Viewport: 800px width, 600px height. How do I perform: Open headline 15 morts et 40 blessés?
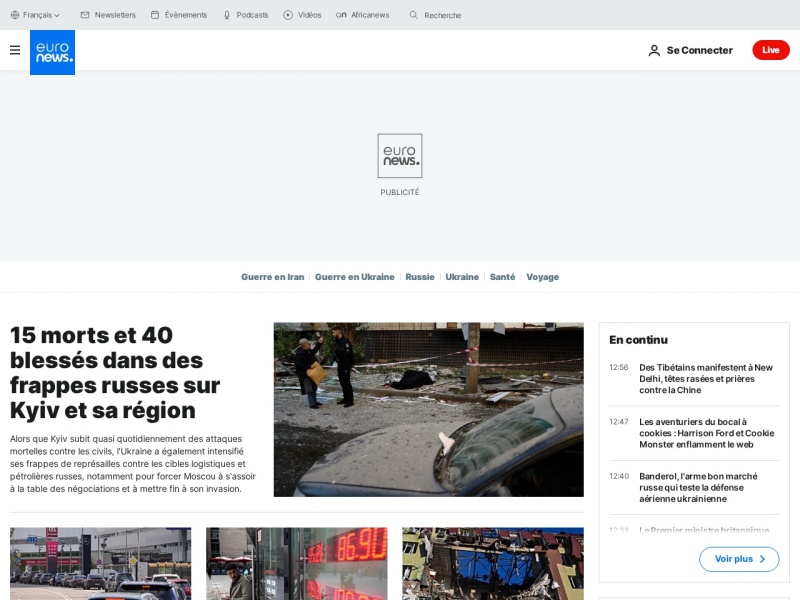click(x=115, y=373)
